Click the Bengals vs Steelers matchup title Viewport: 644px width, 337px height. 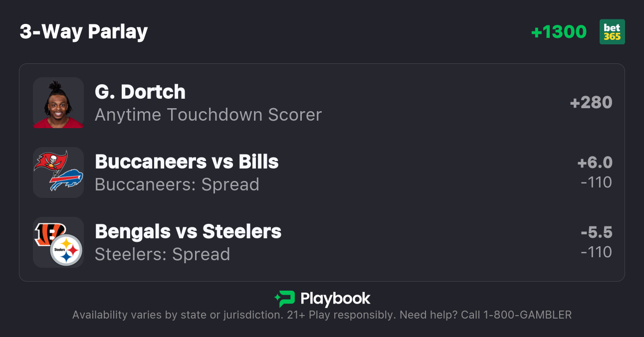(x=188, y=231)
